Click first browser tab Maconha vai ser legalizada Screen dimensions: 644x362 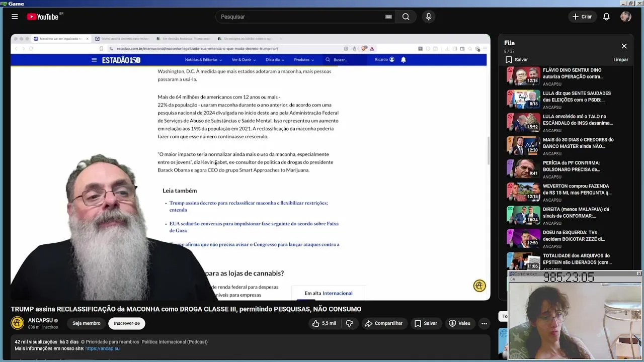[60, 39]
